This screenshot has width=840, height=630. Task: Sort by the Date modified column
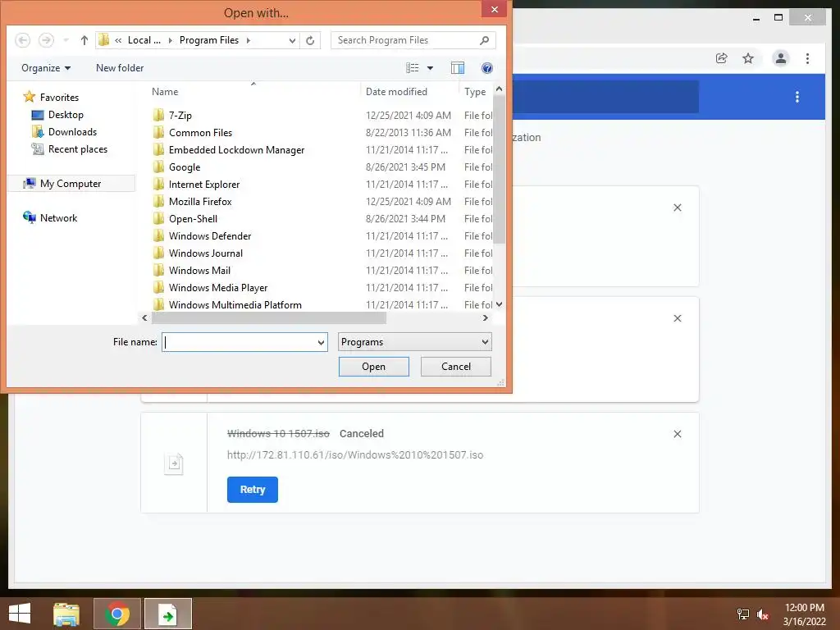tap(396, 92)
